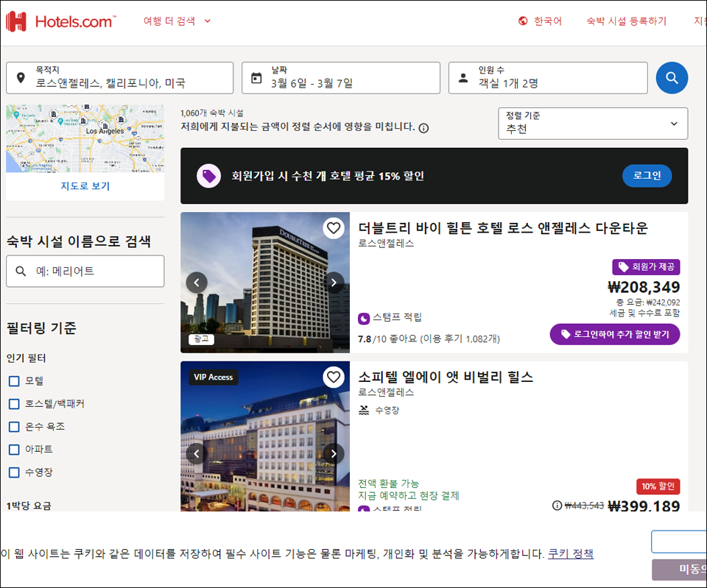
Task: Open 소피텔 엘에이 앳 비벌리 힐스 listing
Action: tap(446, 377)
